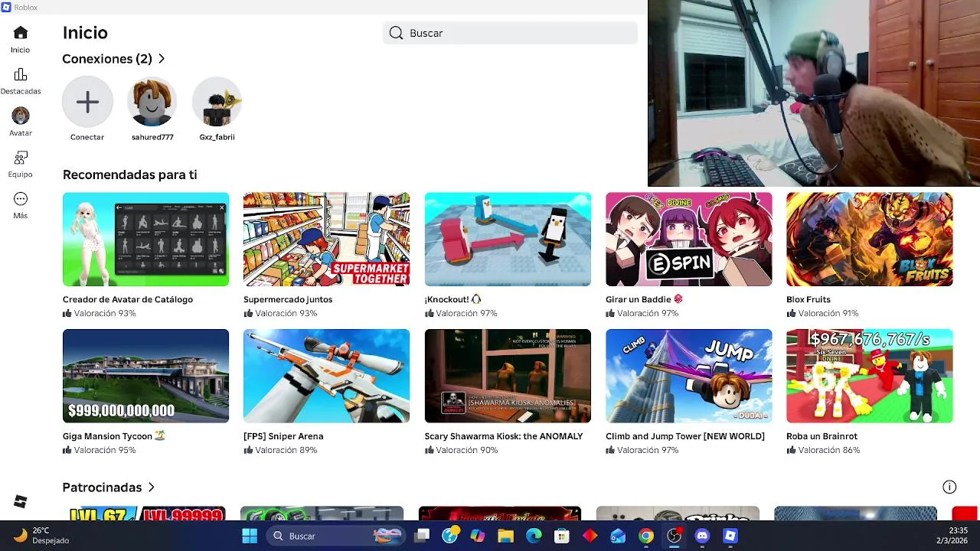Open the Blox Fruits thumbnail

[869, 240]
